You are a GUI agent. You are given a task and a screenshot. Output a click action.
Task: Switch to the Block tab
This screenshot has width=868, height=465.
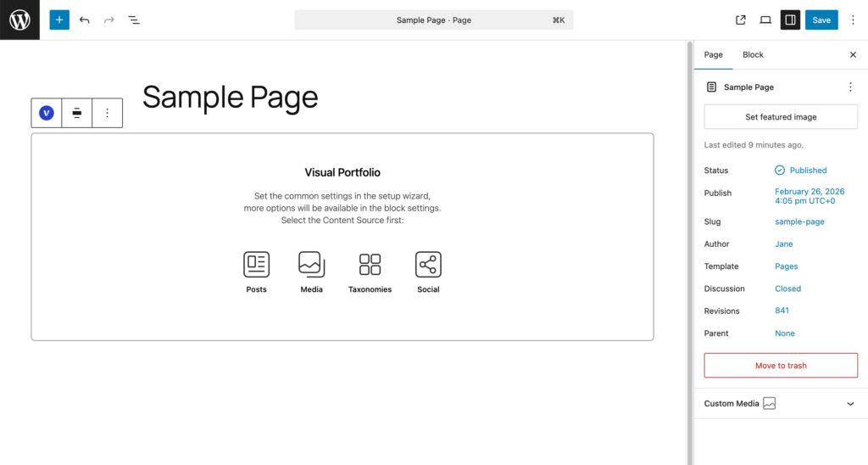coord(753,54)
